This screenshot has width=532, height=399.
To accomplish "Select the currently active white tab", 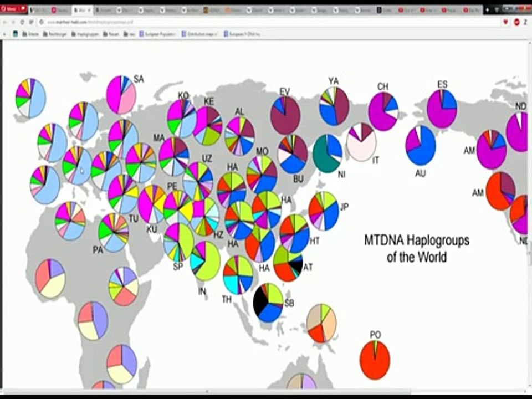I will click(x=83, y=10).
